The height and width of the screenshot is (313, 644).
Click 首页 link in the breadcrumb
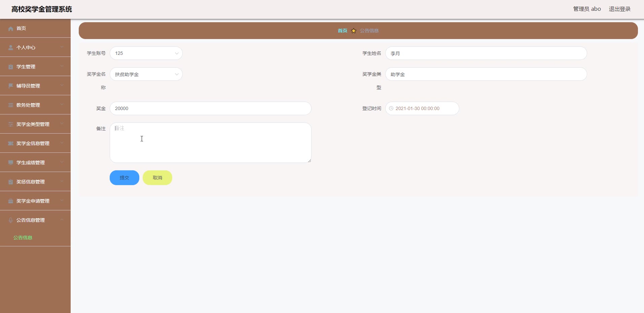pos(343,31)
